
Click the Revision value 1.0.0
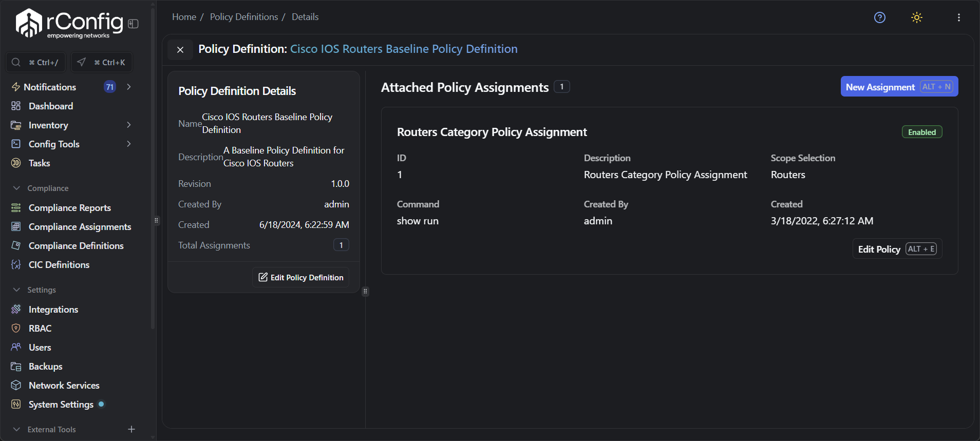[x=340, y=183]
